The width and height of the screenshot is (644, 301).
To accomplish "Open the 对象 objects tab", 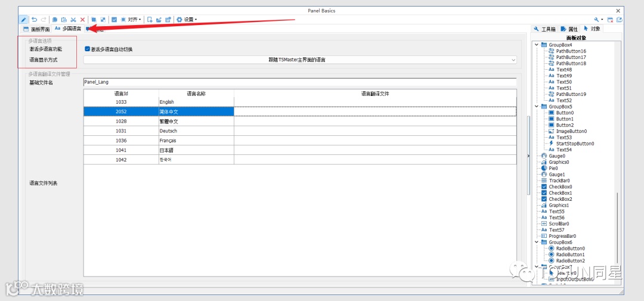I will click(592, 29).
